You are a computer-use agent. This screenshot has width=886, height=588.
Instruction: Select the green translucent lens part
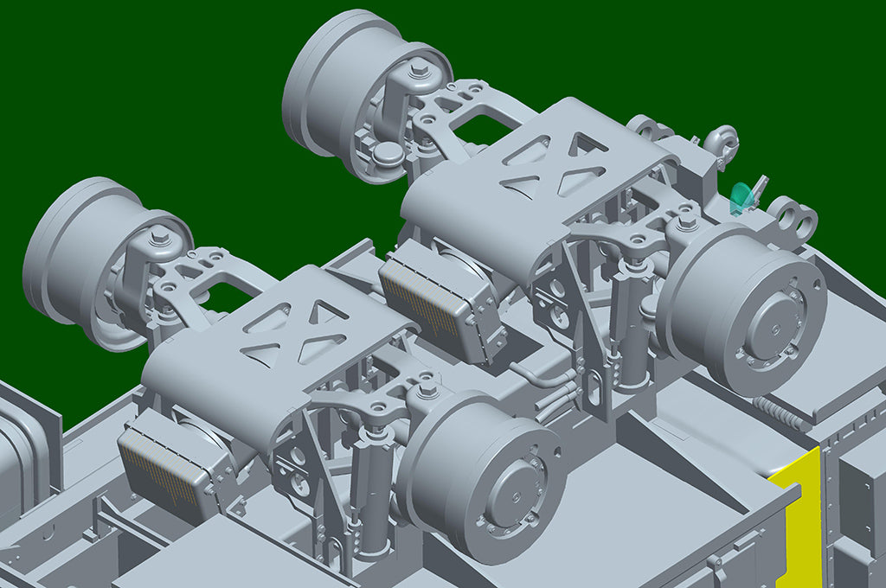(740, 199)
